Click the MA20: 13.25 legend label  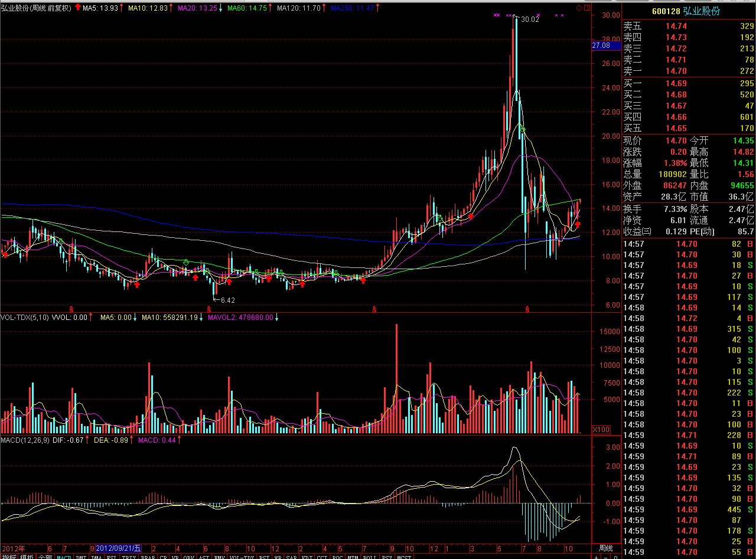(x=198, y=8)
